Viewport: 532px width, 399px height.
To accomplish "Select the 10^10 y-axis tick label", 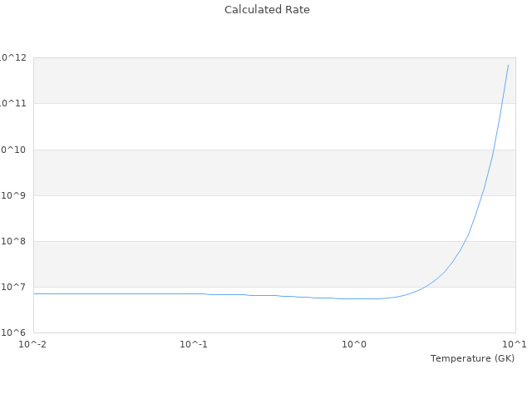I will [x=12, y=150].
